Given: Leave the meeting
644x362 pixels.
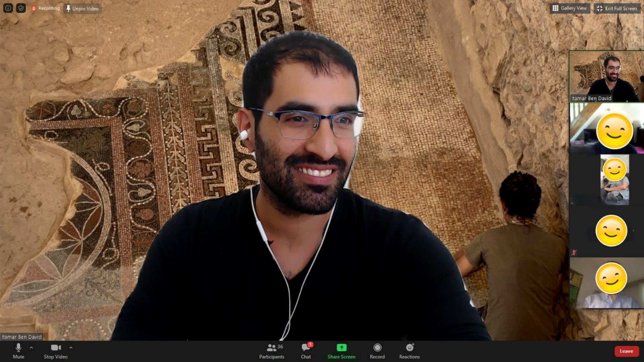Looking at the screenshot, I should (626, 351).
